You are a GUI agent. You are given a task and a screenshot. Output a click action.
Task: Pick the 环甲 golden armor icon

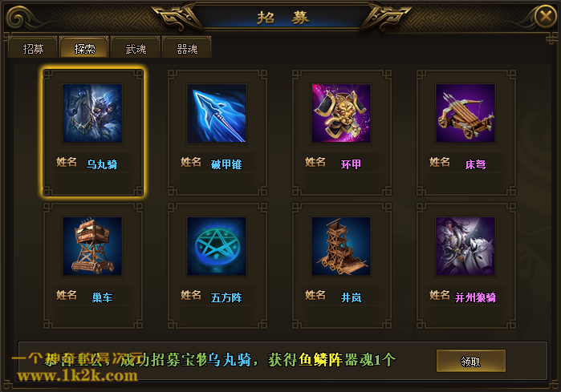[x=341, y=113]
